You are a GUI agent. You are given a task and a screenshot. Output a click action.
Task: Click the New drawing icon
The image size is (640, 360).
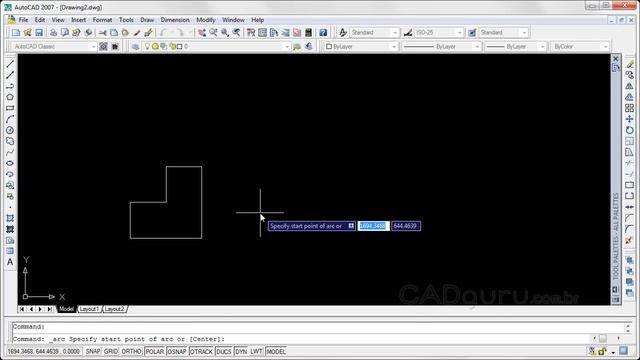(x=16, y=33)
